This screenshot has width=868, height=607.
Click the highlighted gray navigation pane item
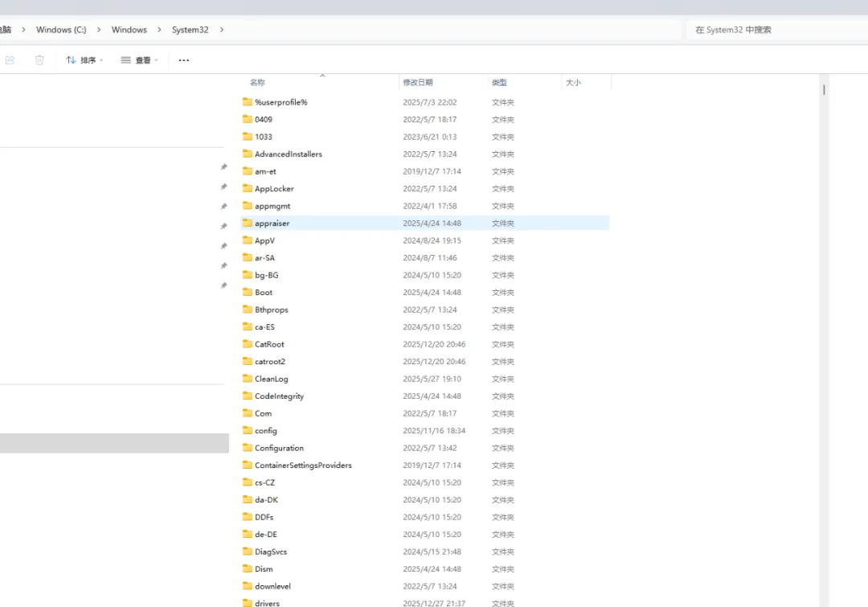pos(115,443)
